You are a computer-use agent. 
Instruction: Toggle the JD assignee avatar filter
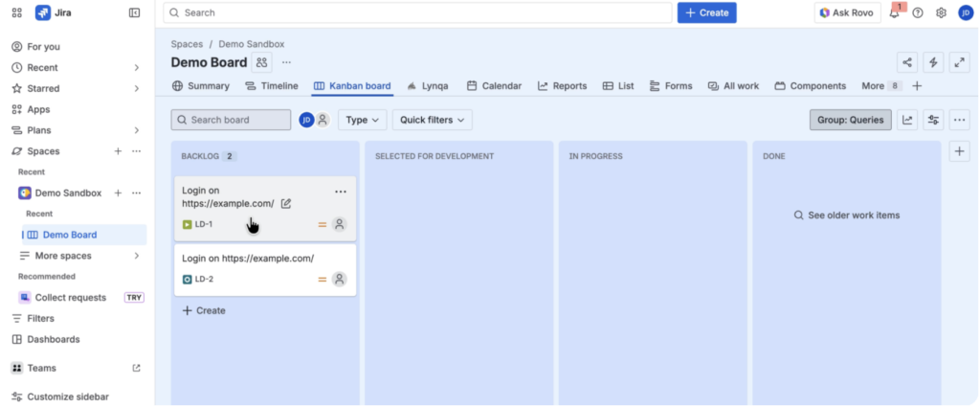[x=306, y=120]
